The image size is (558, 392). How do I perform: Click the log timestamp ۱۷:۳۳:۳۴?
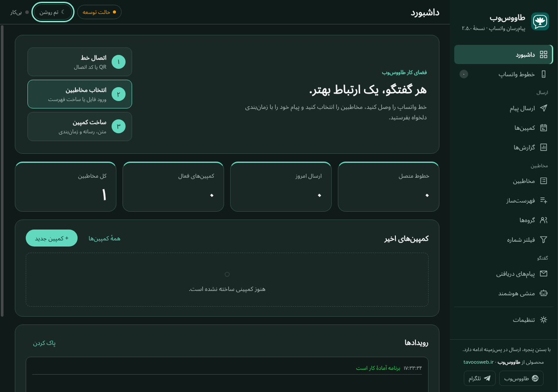point(412,368)
